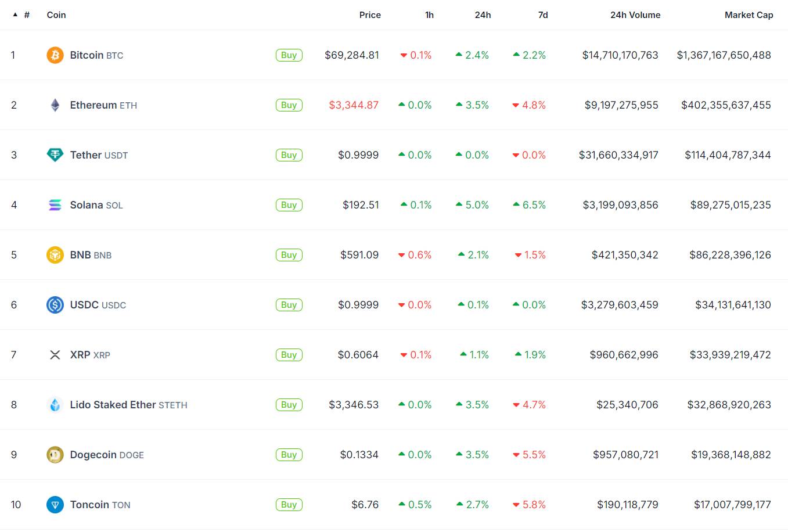The width and height of the screenshot is (788, 532).
Task: Click the Buy button for Tether
Action: (x=289, y=155)
